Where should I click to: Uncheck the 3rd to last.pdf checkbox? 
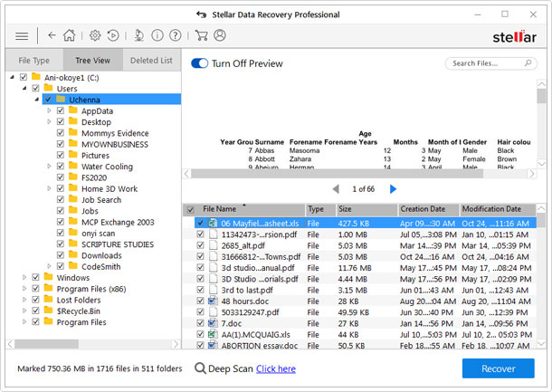click(200, 290)
